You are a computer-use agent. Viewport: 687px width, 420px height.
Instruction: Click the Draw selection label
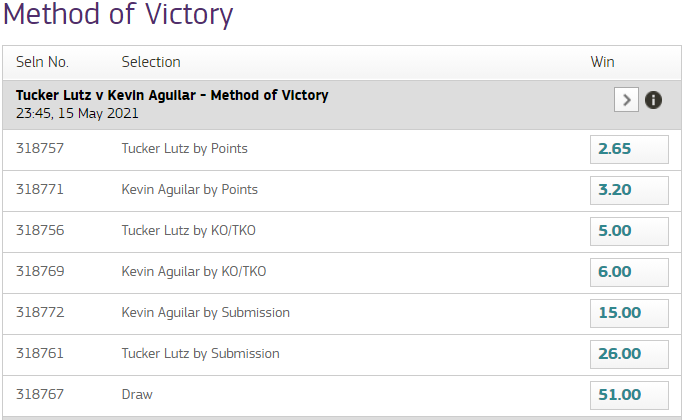click(137, 395)
